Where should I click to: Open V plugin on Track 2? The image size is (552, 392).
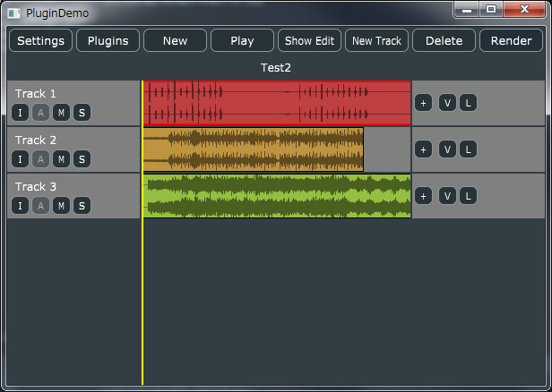(447, 149)
